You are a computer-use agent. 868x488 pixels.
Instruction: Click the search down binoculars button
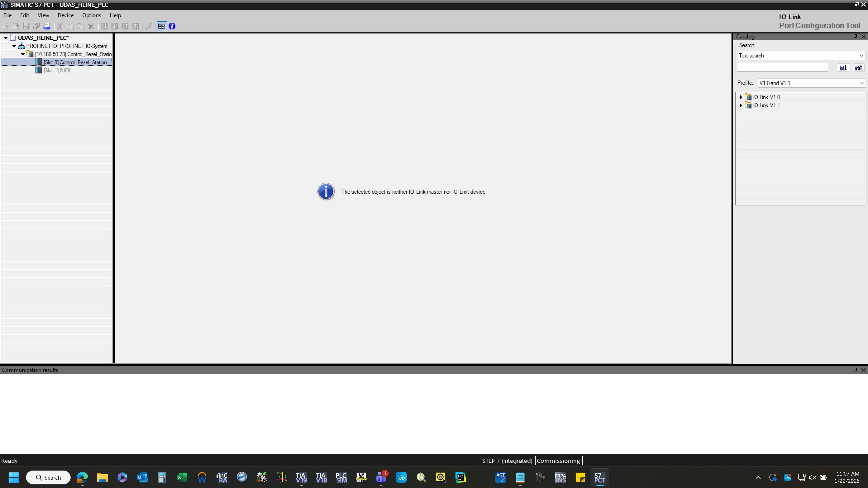[x=843, y=68]
